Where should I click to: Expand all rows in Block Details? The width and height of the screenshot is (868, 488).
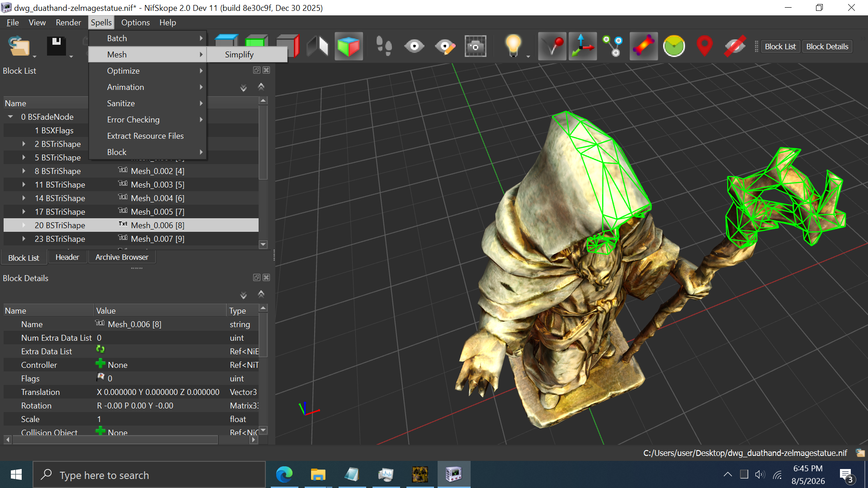tap(243, 295)
